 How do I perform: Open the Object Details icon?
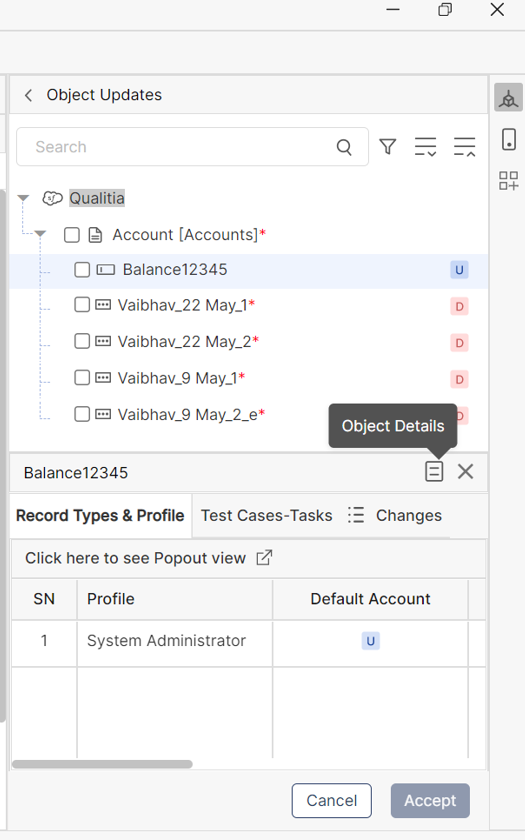[x=434, y=471]
